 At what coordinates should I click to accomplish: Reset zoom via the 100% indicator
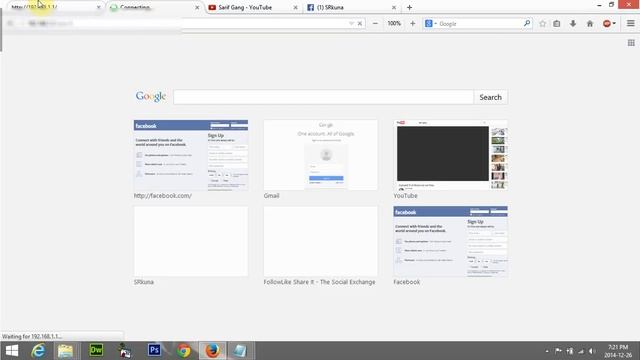[x=394, y=24]
